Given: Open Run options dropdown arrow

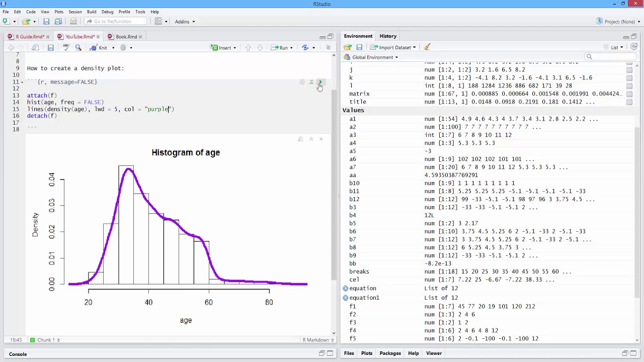Looking at the screenshot, I should tap(291, 48).
